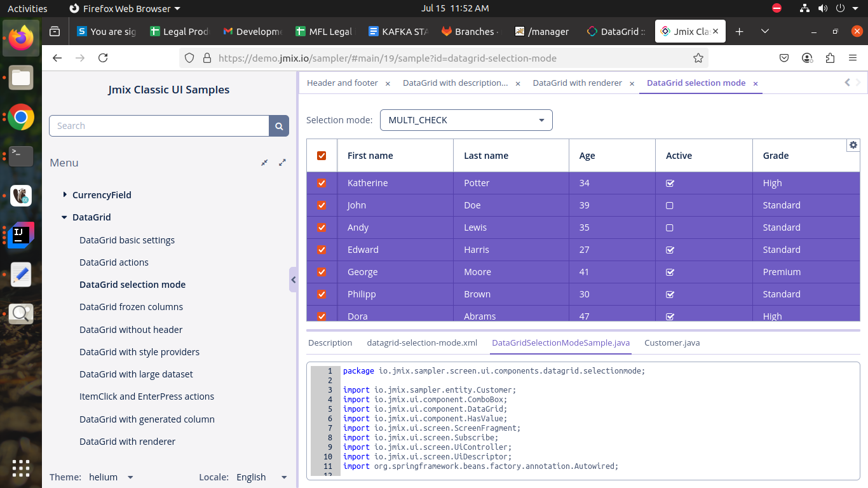
Task: Collapse the side menu panel handle
Action: [293, 280]
